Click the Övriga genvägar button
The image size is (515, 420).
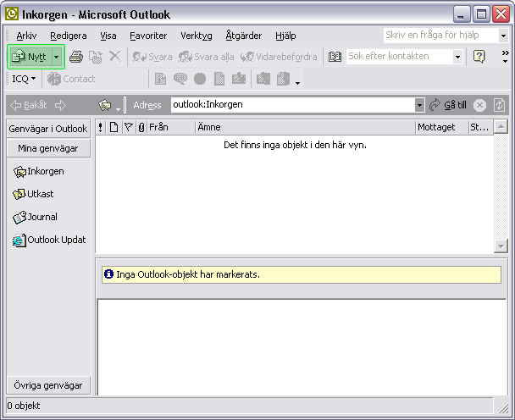click(48, 385)
